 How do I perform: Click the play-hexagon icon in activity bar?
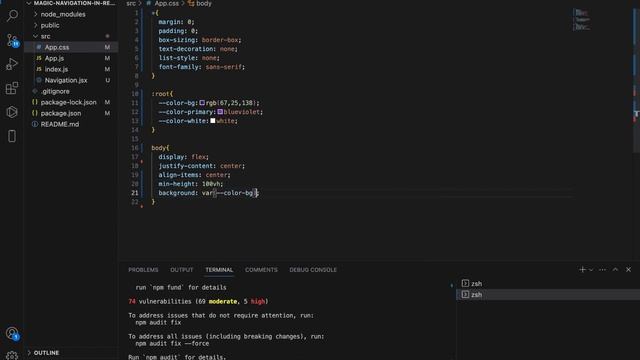point(12,112)
